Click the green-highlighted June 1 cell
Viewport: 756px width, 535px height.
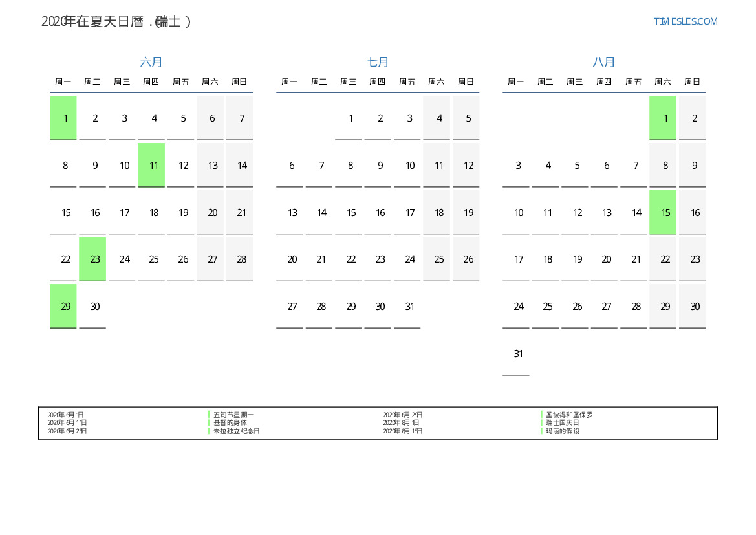click(63, 118)
